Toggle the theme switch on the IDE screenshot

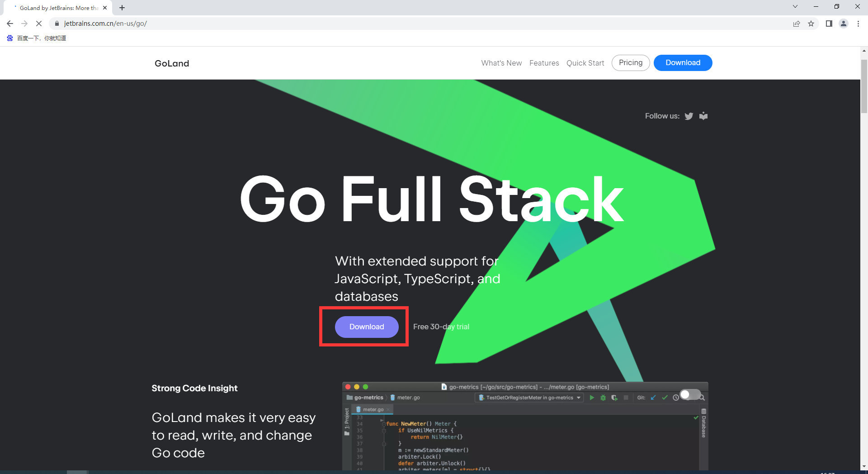point(690,394)
